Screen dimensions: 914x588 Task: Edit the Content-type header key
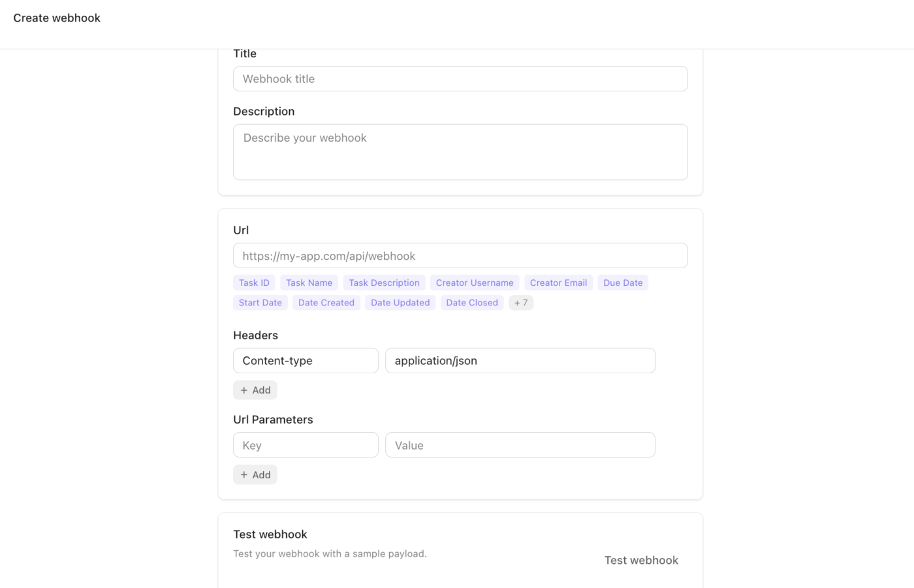tap(306, 360)
